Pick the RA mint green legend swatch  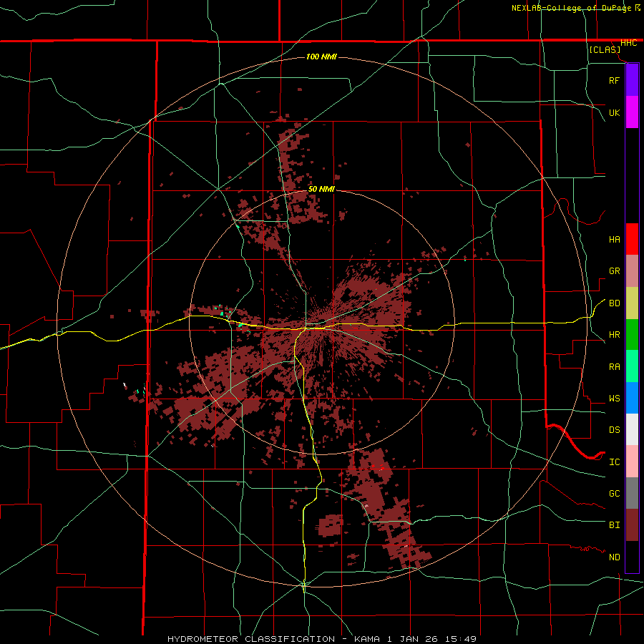coord(632,366)
